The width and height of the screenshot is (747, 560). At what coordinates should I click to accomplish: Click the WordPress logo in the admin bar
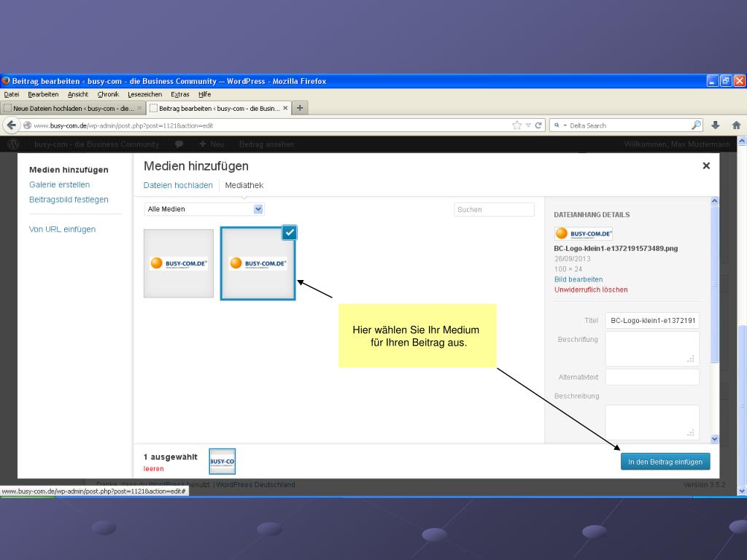coord(13,144)
